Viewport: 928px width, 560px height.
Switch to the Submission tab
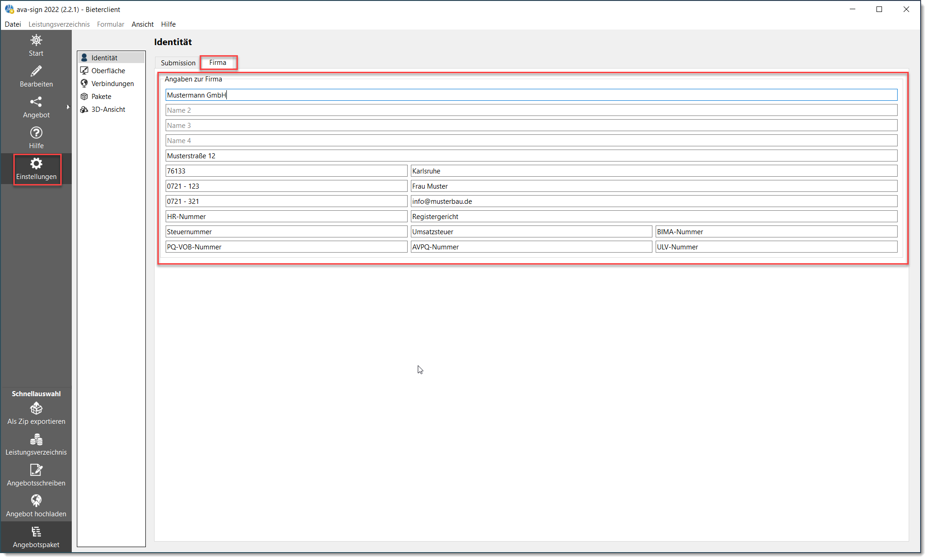click(x=178, y=63)
